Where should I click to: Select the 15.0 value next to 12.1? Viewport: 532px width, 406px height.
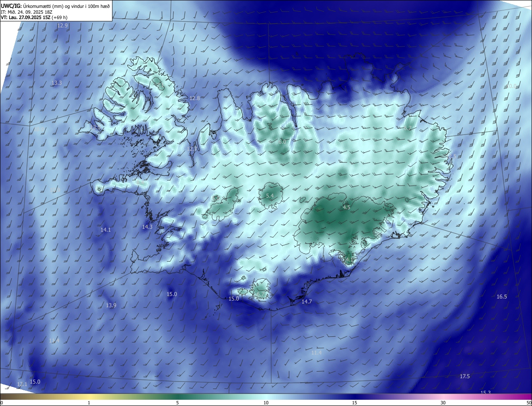[35, 382]
